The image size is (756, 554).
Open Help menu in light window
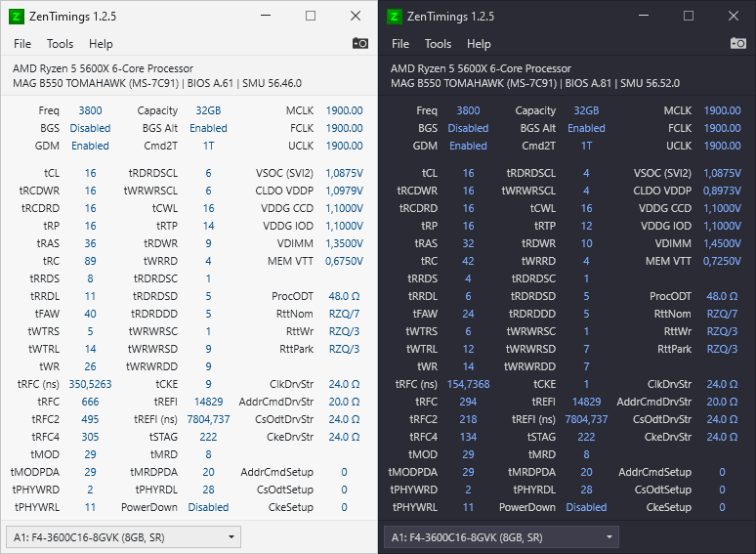point(101,44)
